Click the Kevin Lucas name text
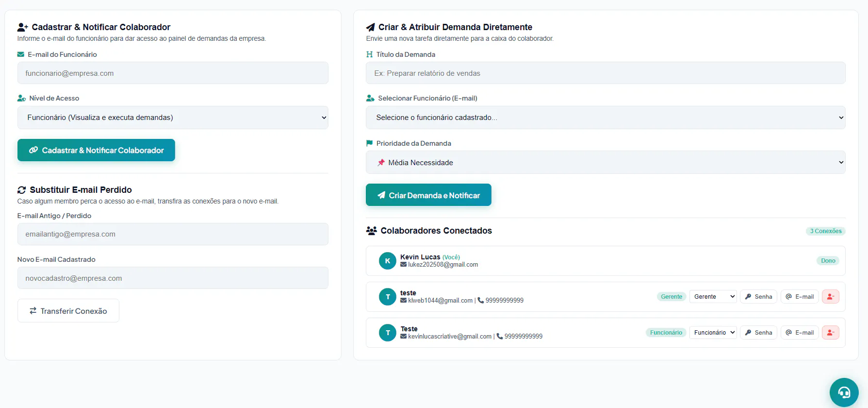 click(420, 257)
